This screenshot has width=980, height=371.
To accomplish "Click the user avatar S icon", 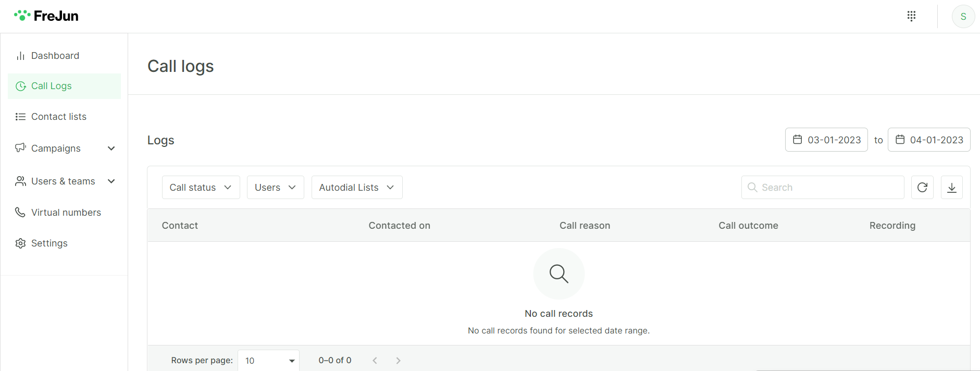I will 963,17.
